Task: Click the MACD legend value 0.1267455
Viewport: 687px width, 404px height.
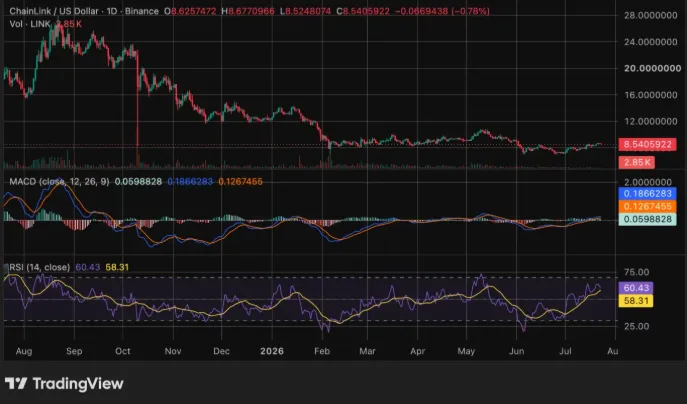Action: click(241, 181)
